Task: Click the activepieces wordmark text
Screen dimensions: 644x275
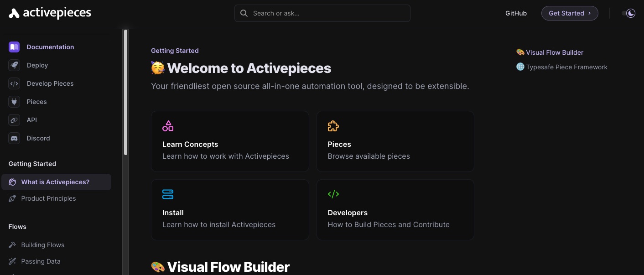Action: [x=57, y=13]
